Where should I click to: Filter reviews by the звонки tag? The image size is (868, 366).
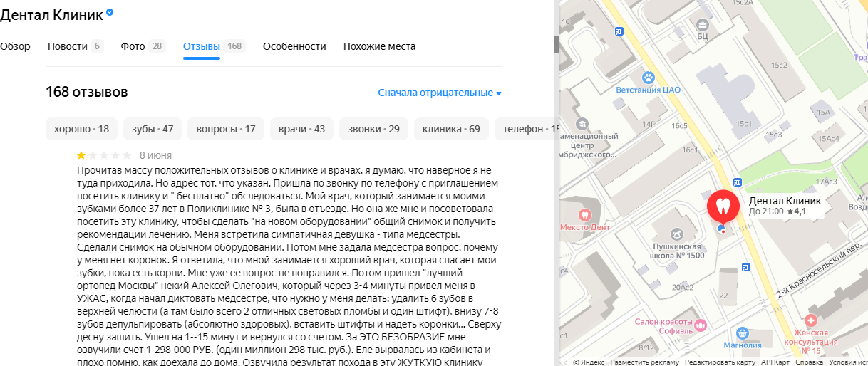(373, 129)
